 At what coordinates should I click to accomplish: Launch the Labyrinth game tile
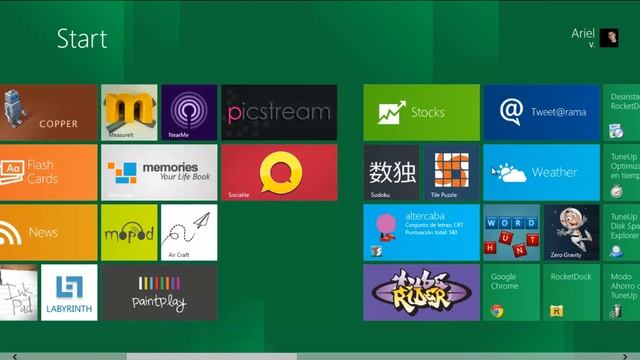[x=69, y=292]
